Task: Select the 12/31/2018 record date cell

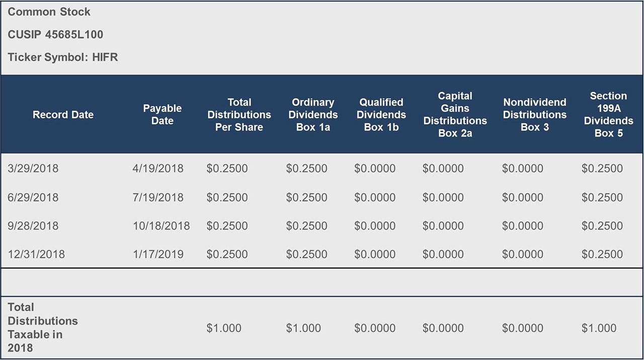Action: point(36,254)
